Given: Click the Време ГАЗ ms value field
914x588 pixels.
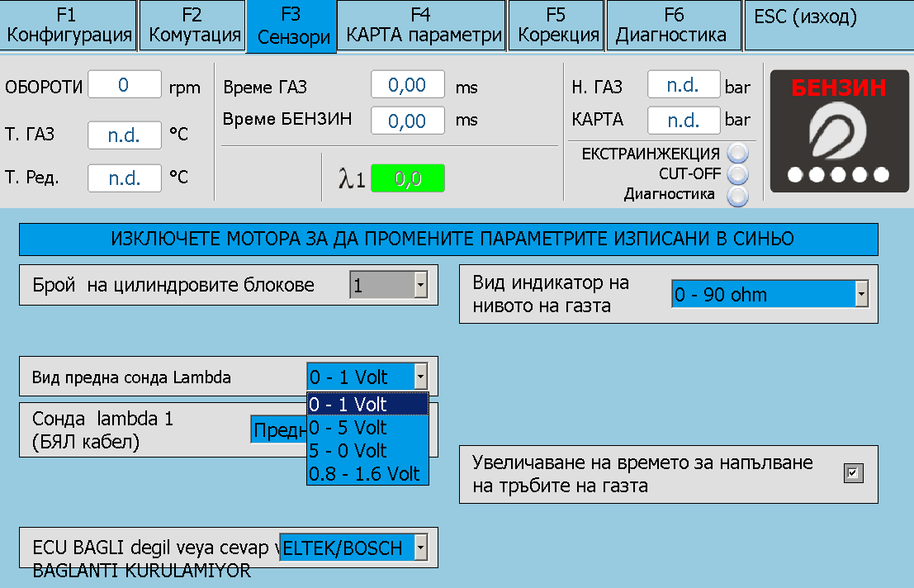Looking at the screenshot, I should (x=407, y=85).
